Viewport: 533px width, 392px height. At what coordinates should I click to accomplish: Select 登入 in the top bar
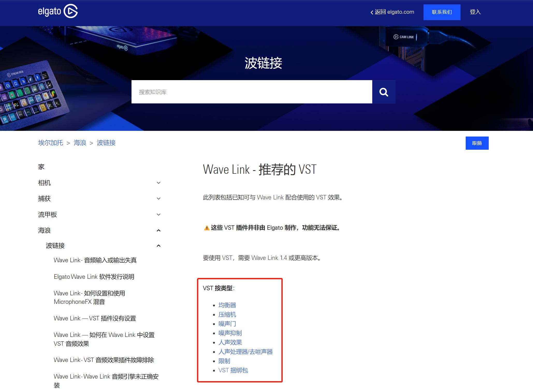[475, 12]
